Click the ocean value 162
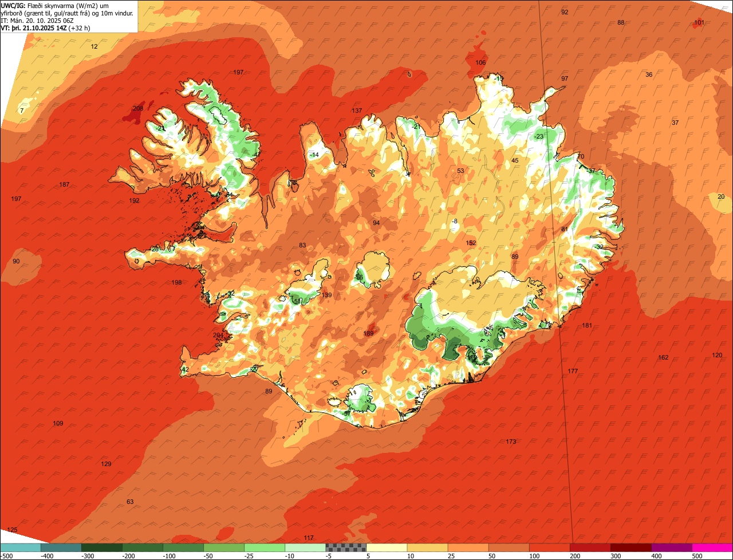Screen dimensions: 733x560 click(663, 357)
